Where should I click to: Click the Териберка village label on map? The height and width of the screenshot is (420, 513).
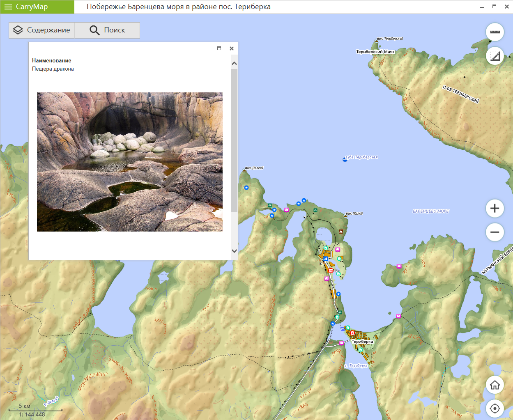[362, 342]
